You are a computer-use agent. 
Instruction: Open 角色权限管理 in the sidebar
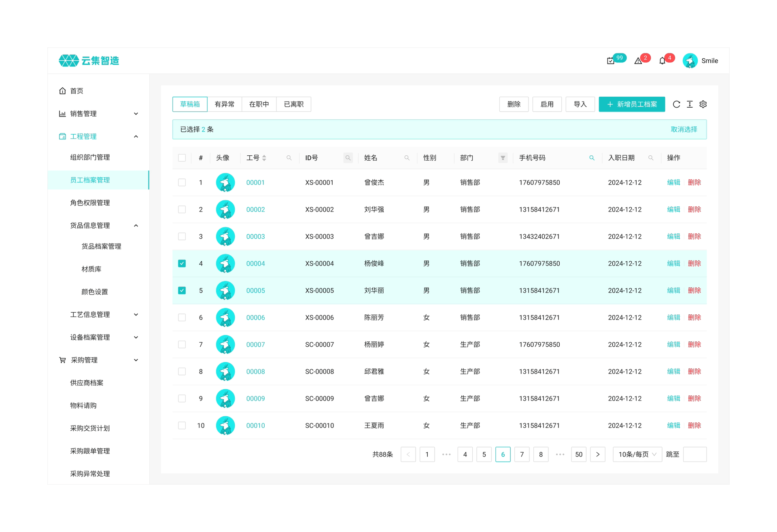tap(90, 203)
